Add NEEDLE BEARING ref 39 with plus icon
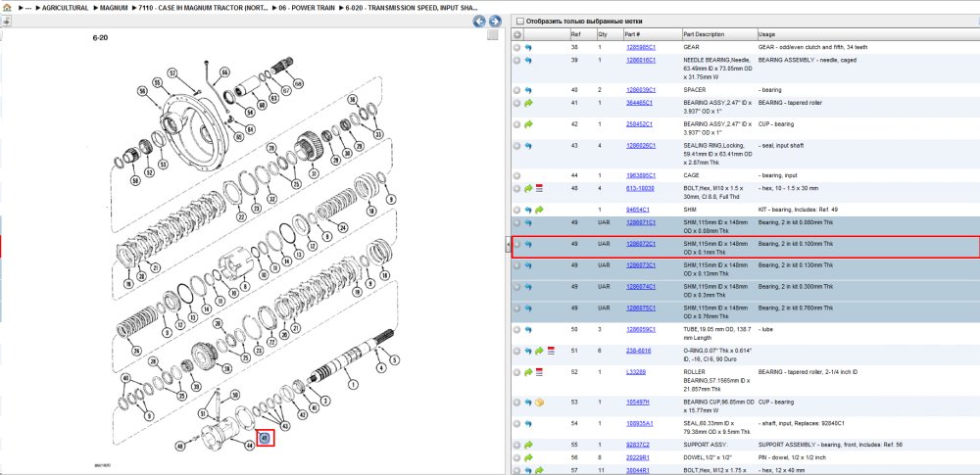Viewport: 980px width, 475px height. (x=516, y=60)
